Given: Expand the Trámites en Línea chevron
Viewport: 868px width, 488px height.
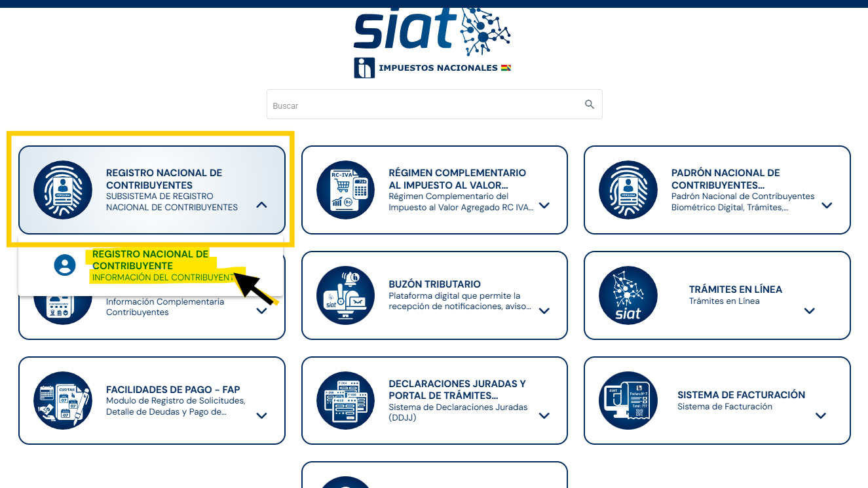Looking at the screenshot, I should click(810, 310).
